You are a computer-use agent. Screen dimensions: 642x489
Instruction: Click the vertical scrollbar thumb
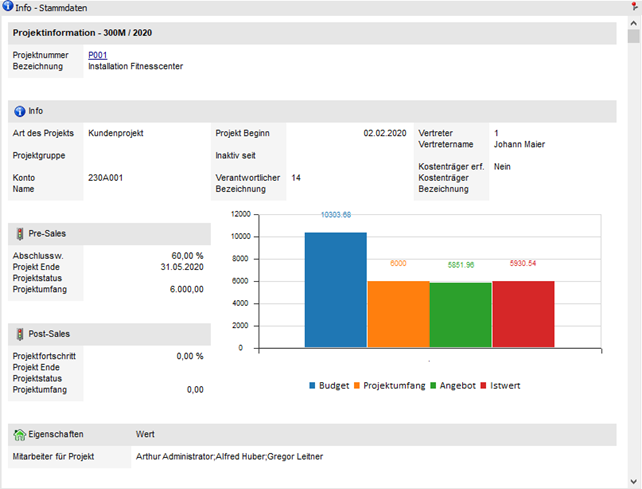tap(634, 38)
